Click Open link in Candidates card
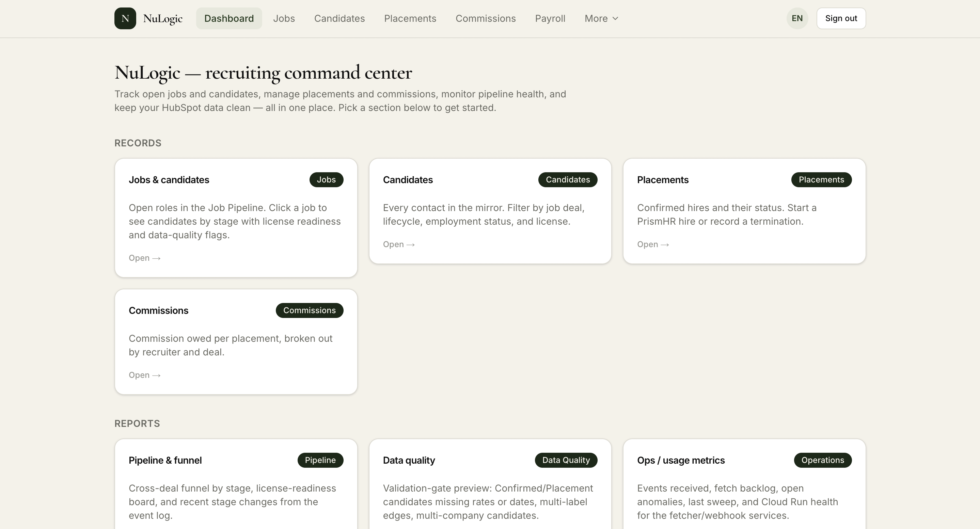980x529 pixels. pos(399,244)
